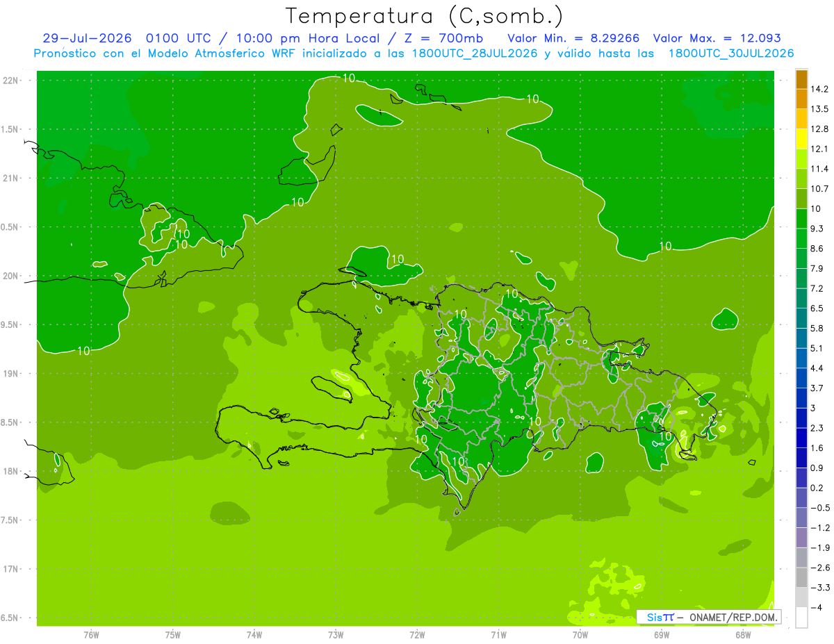Click the '72W' longitude axis label
834x644 pixels.
click(418, 635)
